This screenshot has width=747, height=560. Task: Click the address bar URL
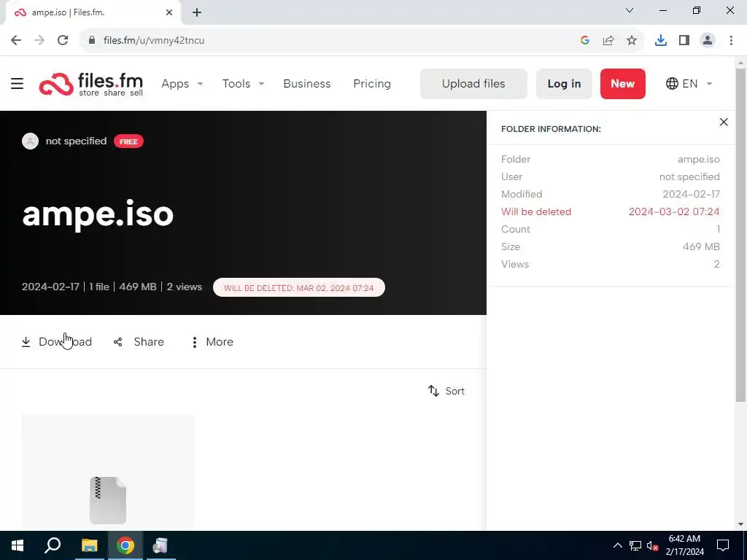tap(154, 41)
